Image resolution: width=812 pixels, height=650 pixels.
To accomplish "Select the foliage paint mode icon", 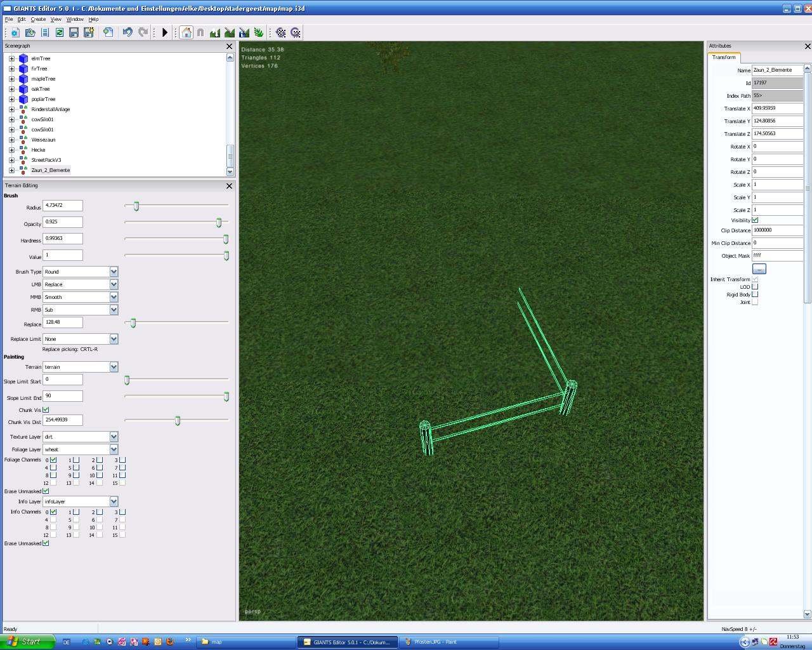I will [259, 32].
